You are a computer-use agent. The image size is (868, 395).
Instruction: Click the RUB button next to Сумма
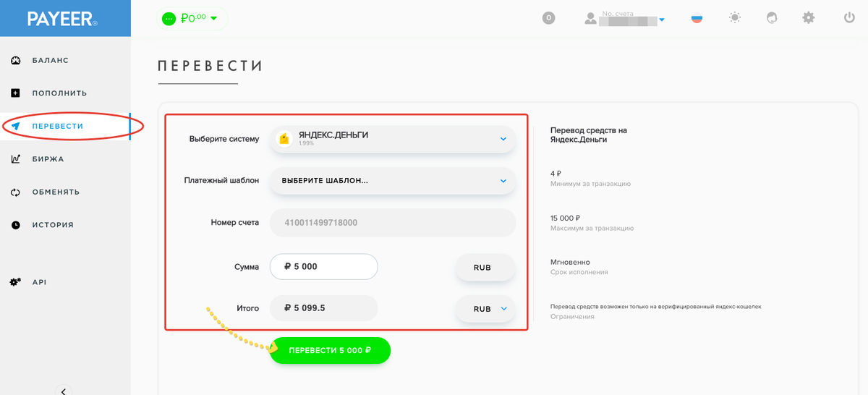[x=485, y=268]
